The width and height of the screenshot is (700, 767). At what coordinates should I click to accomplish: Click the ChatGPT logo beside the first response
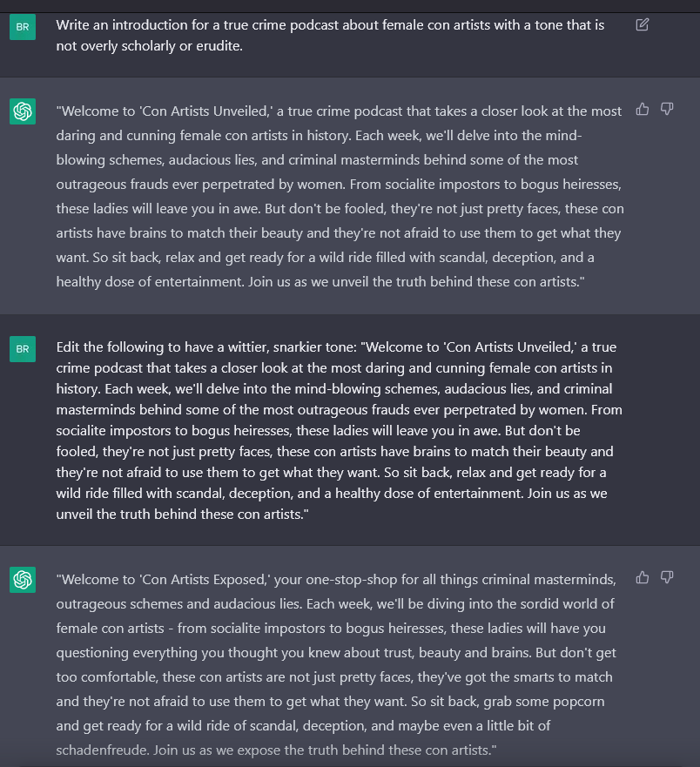23,111
